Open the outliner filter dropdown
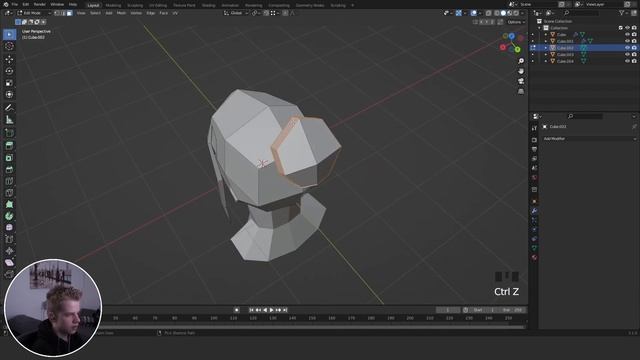The image size is (640, 360). point(623,13)
